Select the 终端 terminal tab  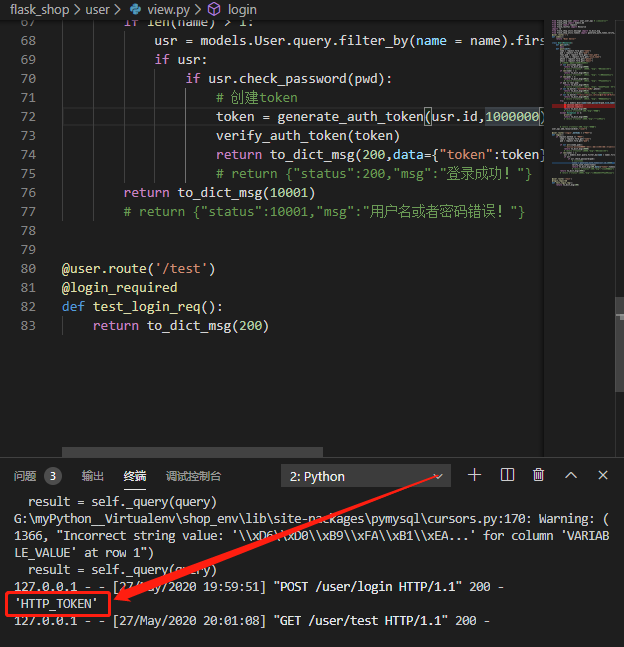coord(135,476)
